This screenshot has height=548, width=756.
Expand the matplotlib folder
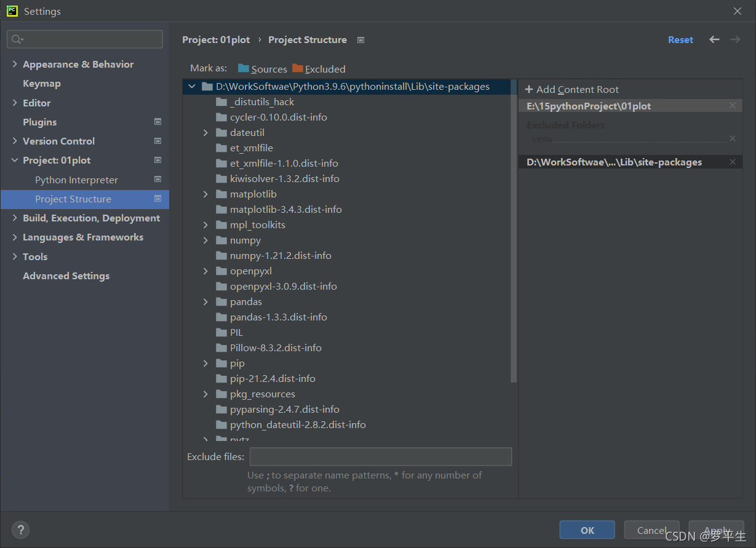tap(206, 194)
